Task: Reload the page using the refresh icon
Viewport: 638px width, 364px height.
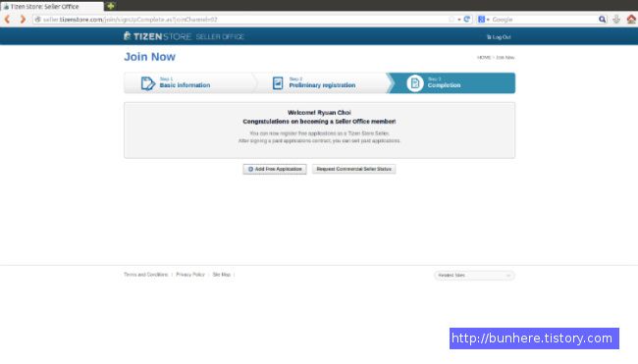Action: (x=466, y=19)
